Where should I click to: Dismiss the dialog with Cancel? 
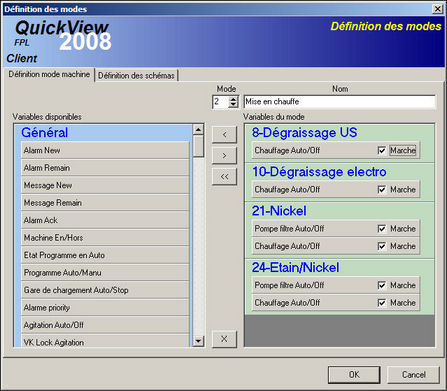tap(413, 375)
